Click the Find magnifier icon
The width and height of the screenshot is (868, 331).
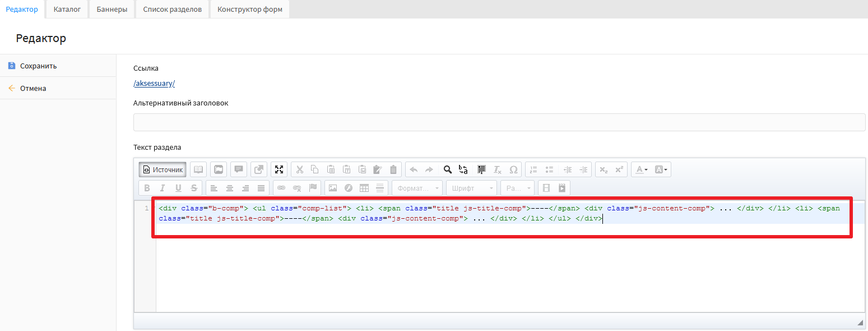coord(447,169)
